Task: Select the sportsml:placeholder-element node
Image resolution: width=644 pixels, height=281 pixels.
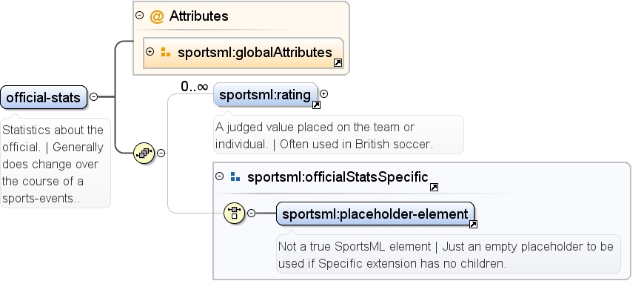Action: click(x=375, y=214)
